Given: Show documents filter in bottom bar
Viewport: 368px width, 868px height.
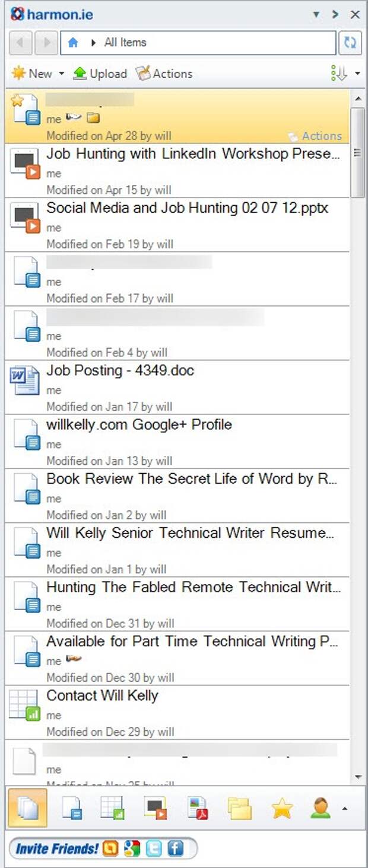Looking at the screenshot, I should point(72,808).
